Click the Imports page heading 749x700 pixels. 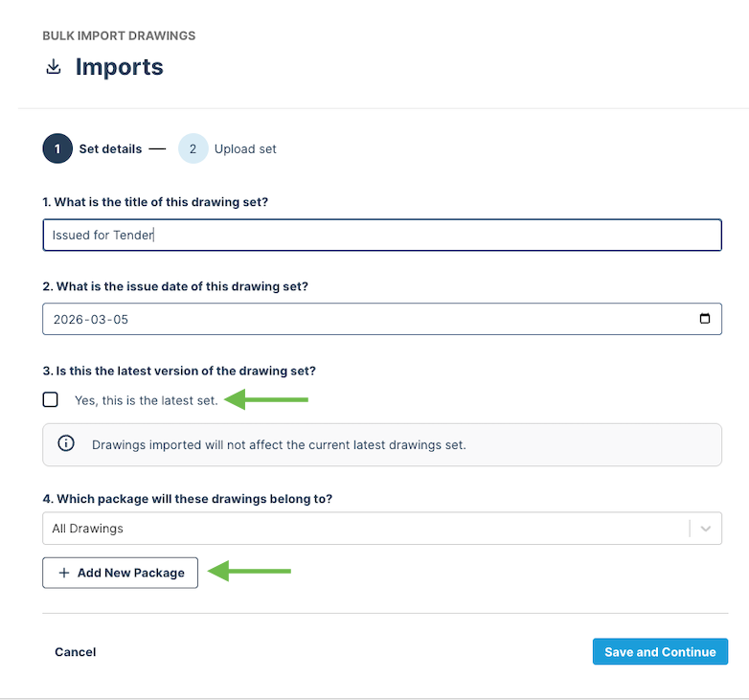point(120,67)
